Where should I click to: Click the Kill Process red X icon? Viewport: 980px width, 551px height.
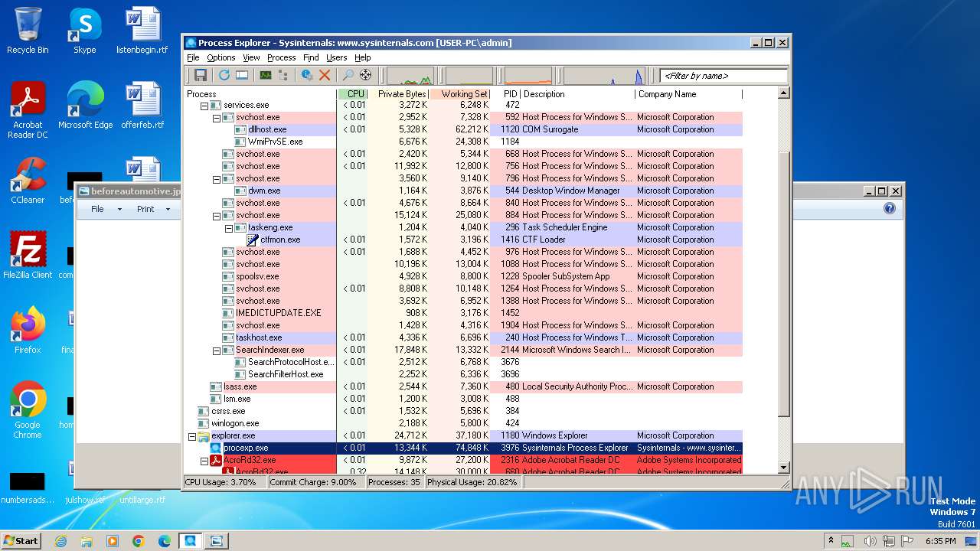(325, 75)
